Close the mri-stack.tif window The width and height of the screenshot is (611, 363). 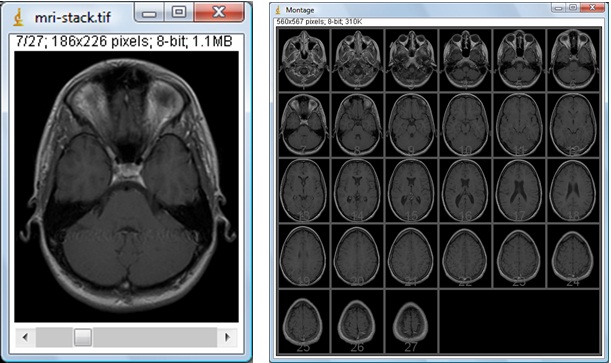(x=219, y=13)
